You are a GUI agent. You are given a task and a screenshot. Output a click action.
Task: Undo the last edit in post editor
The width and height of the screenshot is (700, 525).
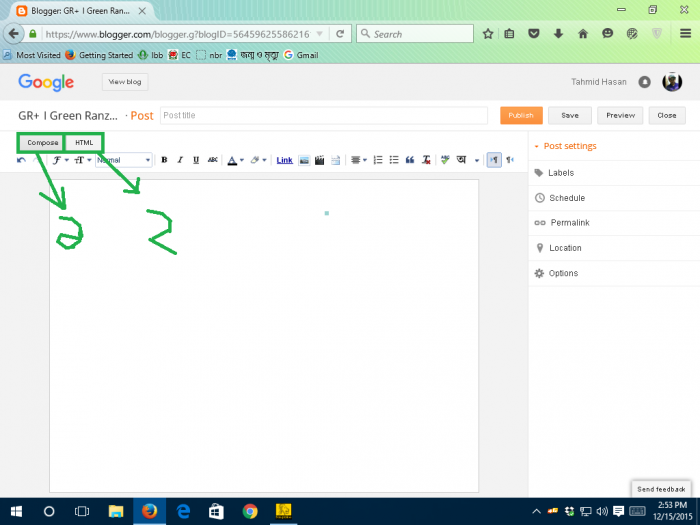coord(21,160)
